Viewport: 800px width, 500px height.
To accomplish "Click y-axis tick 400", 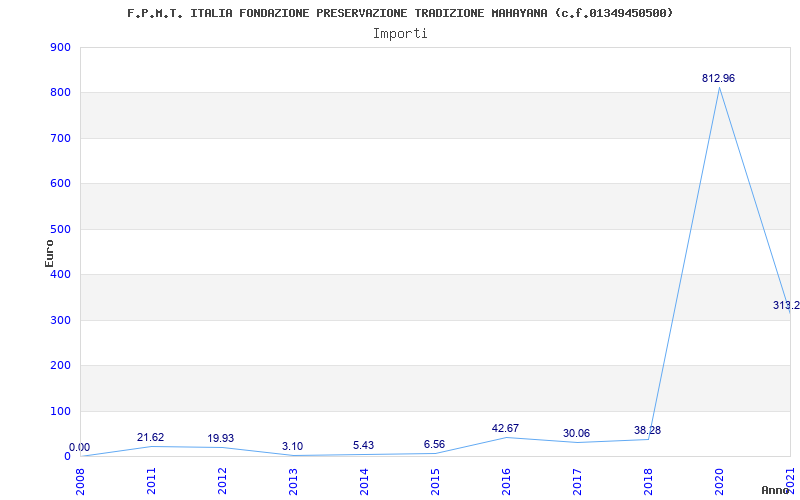I will click(x=60, y=274).
